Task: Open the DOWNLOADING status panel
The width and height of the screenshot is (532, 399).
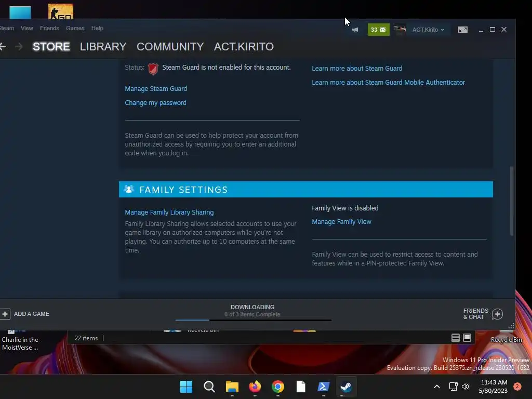Action: [x=252, y=311]
